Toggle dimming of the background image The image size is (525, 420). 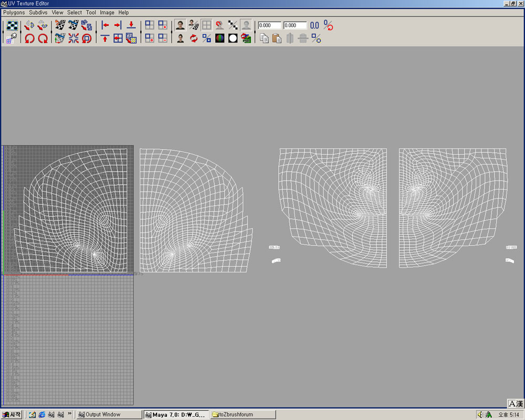coord(246,25)
